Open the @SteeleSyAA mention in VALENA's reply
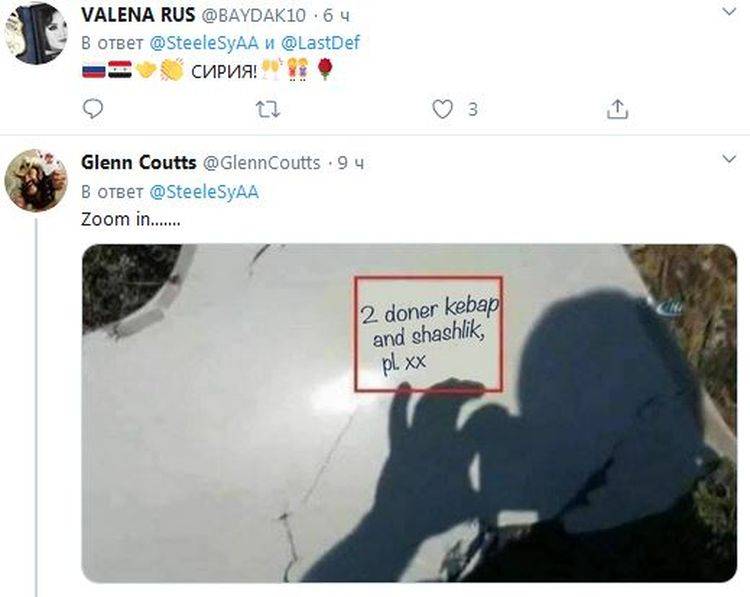This screenshot has width=750, height=597. [204, 43]
